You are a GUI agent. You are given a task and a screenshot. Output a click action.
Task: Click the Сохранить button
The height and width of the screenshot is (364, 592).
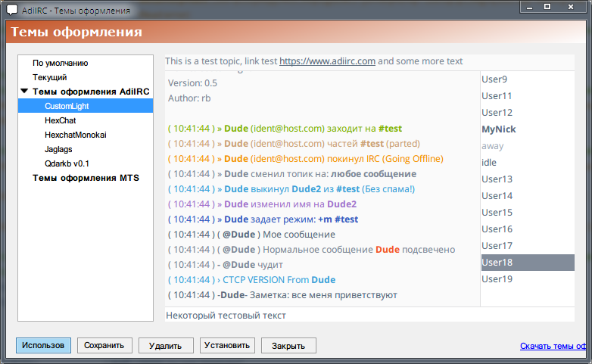click(104, 346)
